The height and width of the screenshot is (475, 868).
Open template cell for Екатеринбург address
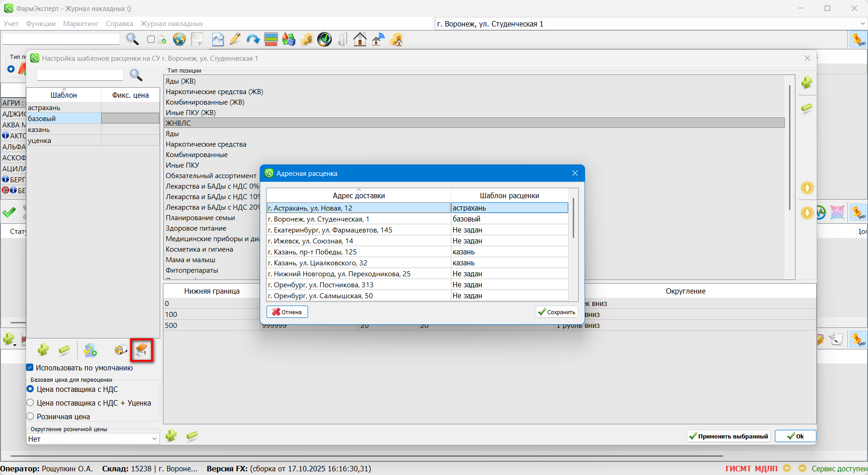click(x=509, y=230)
